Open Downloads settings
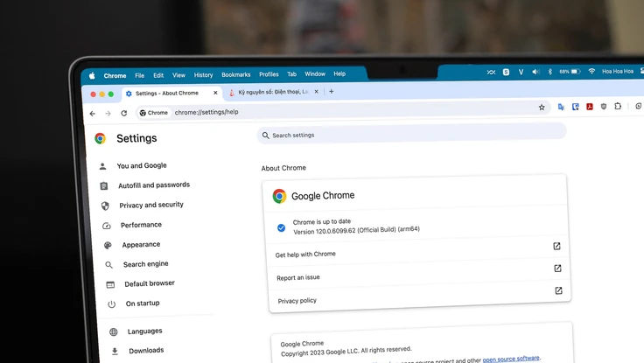The height and width of the screenshot is (363, 644). coord(146,350)
